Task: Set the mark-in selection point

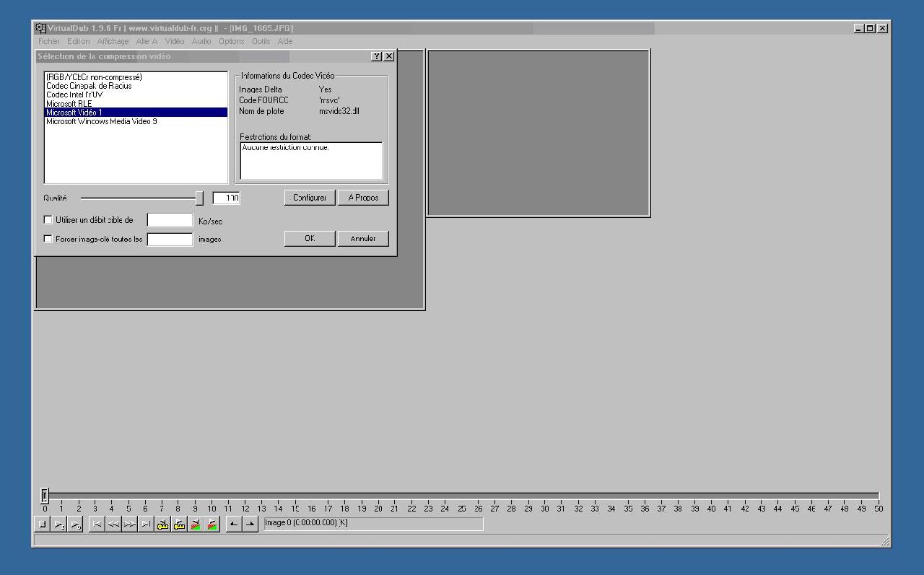Action: click(x=233, y=524)
